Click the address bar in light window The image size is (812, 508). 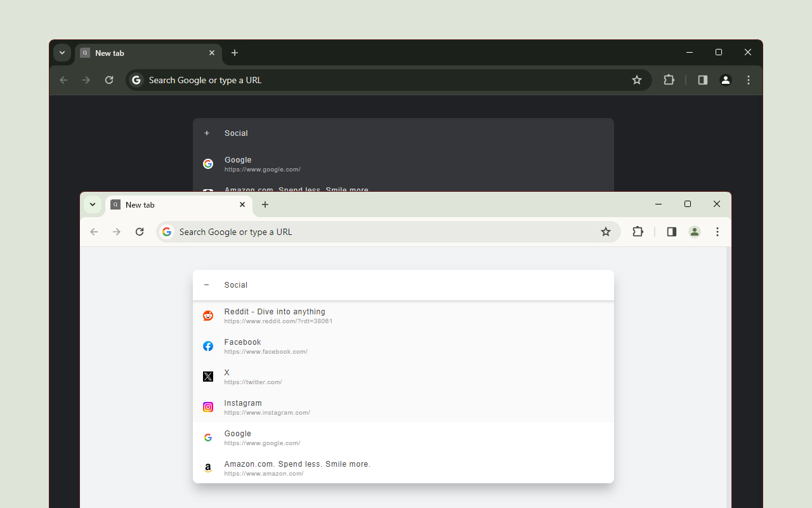(x=381, y=232)
